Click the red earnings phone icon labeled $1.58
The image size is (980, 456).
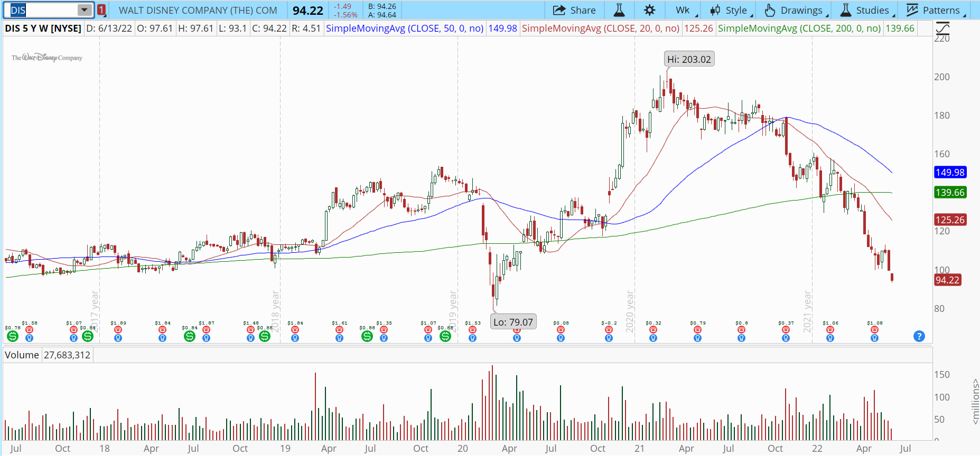coord(30,330)
